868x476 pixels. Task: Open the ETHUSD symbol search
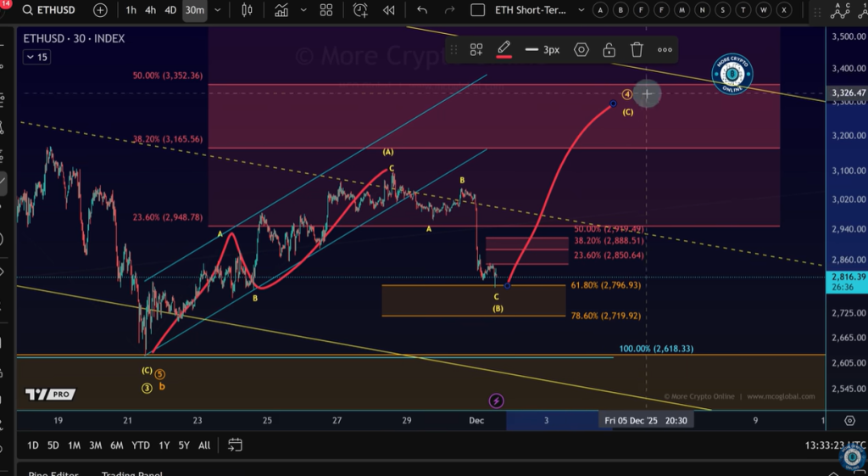51,10
